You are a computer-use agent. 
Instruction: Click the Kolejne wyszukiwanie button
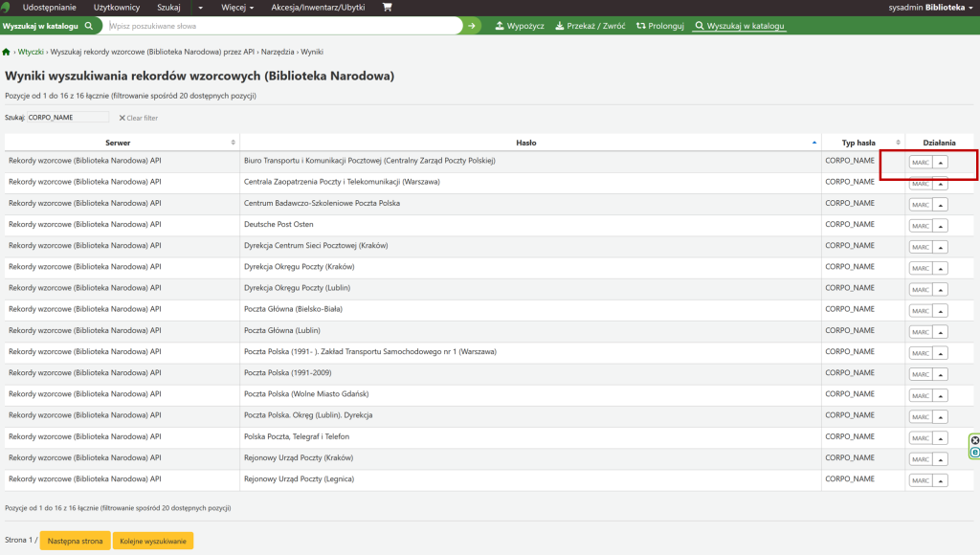153,541
